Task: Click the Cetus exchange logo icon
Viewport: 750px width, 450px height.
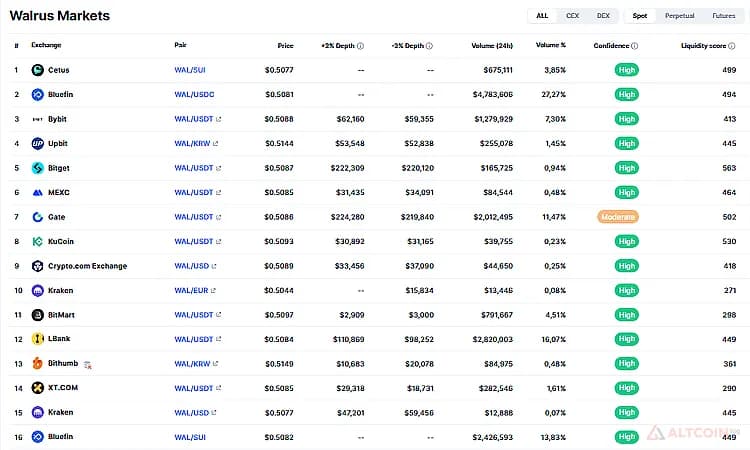Action: click(x=37, y=70)
